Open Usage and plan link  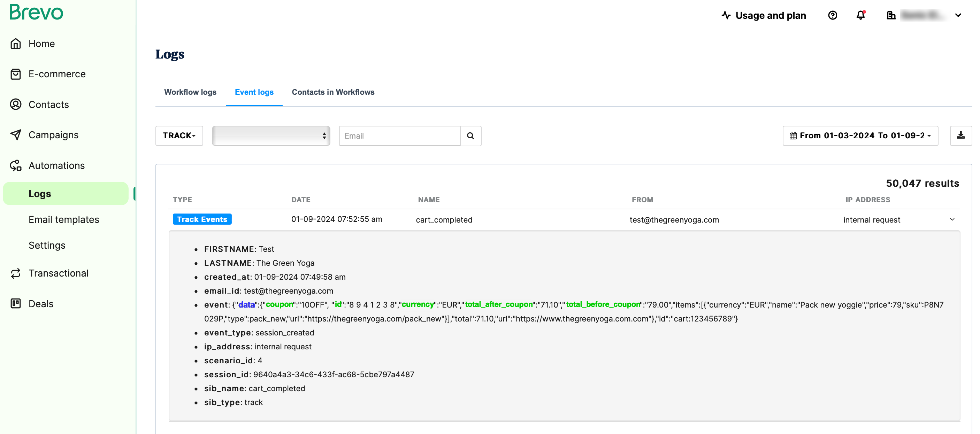[771, 16]
